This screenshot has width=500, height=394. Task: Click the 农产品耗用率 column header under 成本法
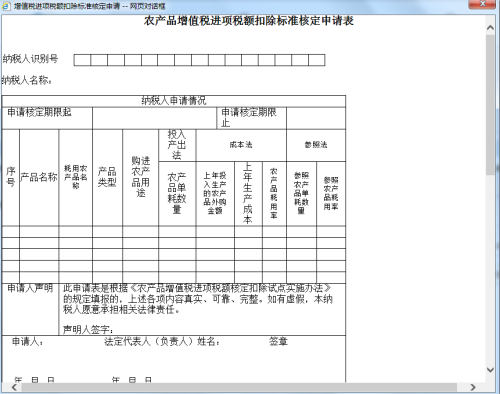pyautogui.click(x=274, y=194)
